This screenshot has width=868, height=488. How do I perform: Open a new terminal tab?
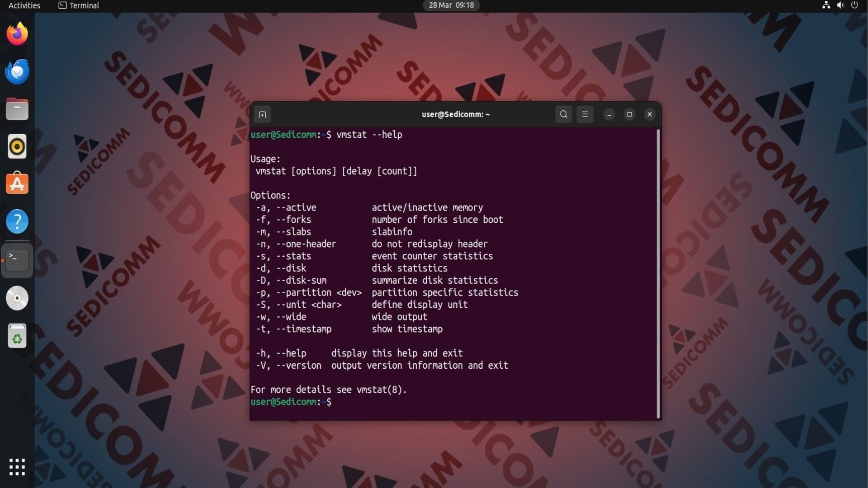click(x=262, y=114)
